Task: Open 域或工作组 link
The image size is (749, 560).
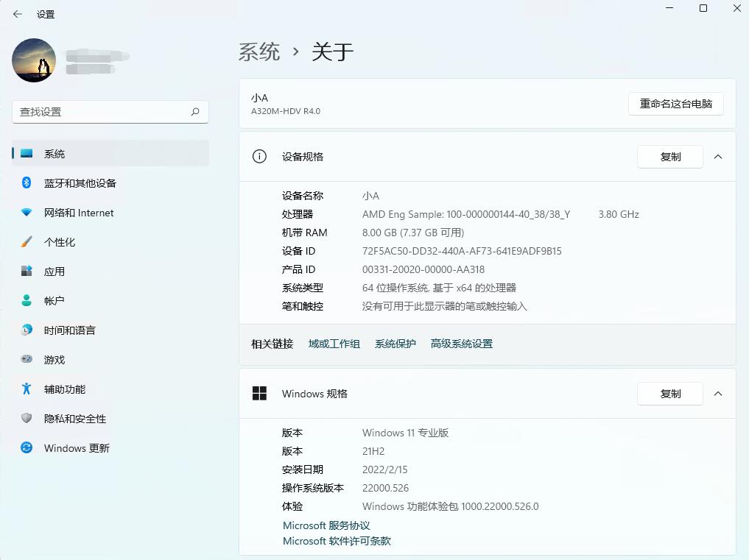Action: click(334, 344)
